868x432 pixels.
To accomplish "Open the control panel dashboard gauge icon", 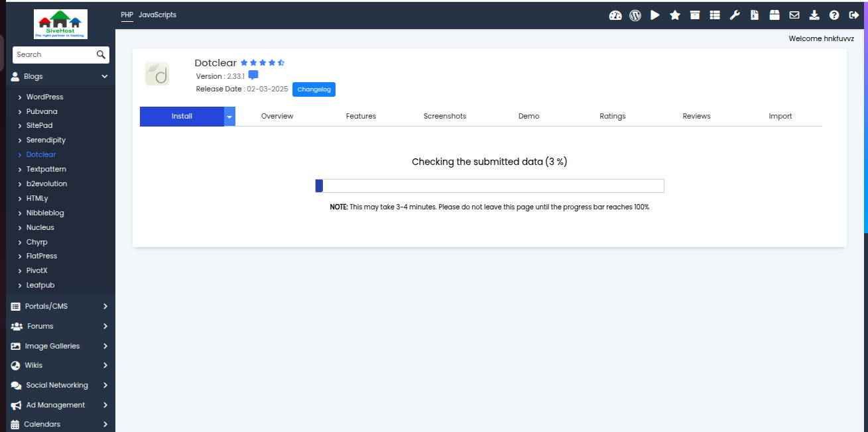I will (x=615, y=15).
